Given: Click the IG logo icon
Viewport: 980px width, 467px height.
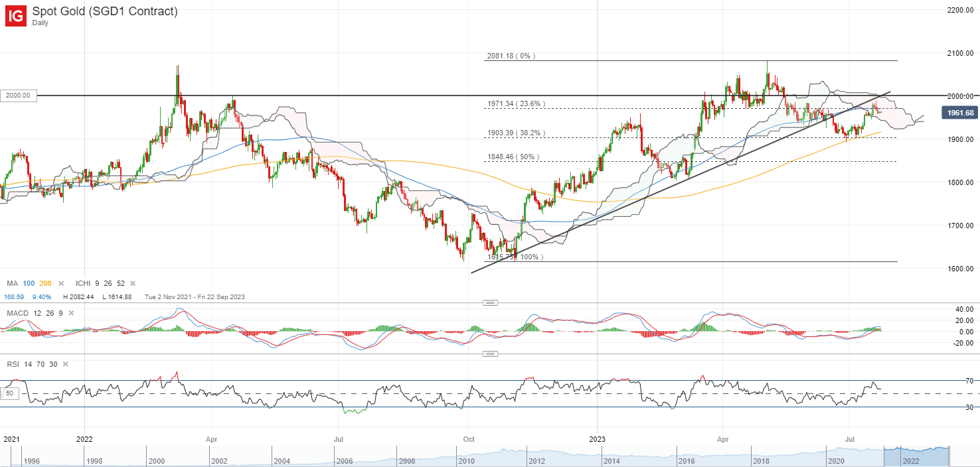Looking at the screenshot, I should [16, 15].
